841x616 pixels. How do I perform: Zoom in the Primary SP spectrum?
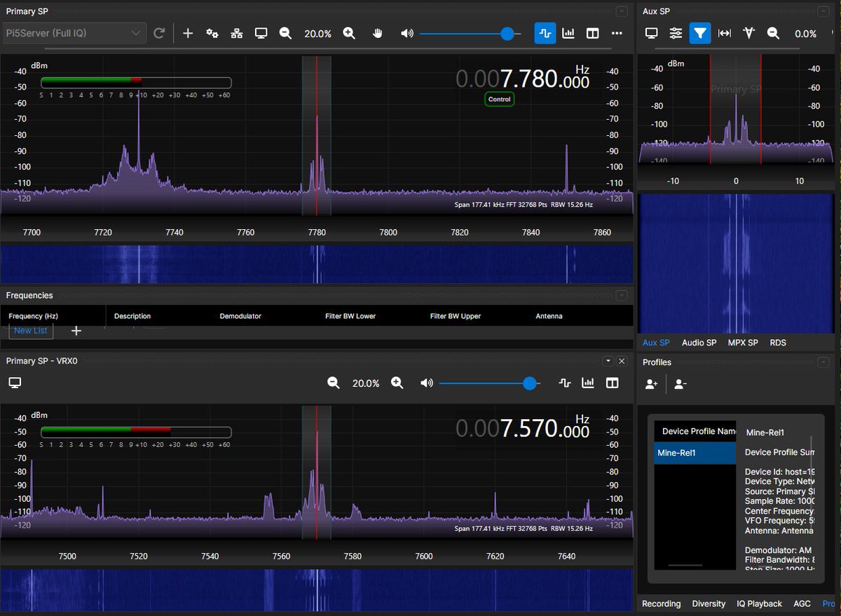[349, 33]
